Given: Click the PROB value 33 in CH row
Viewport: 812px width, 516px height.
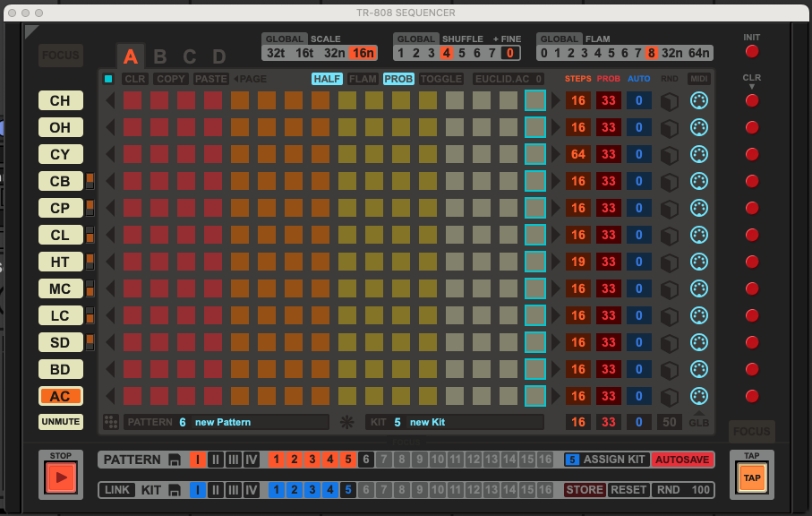Looking at the screenshot, I should (x=609, y=100).
